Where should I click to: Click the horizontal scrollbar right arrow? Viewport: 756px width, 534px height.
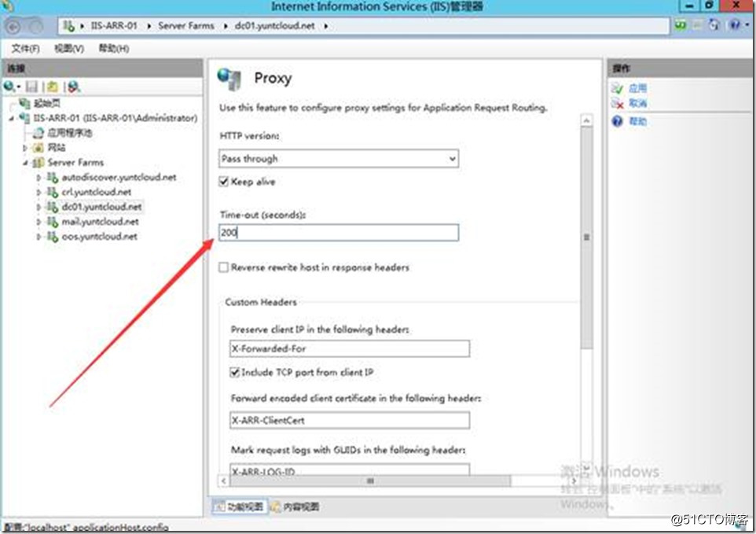point(573,481)
